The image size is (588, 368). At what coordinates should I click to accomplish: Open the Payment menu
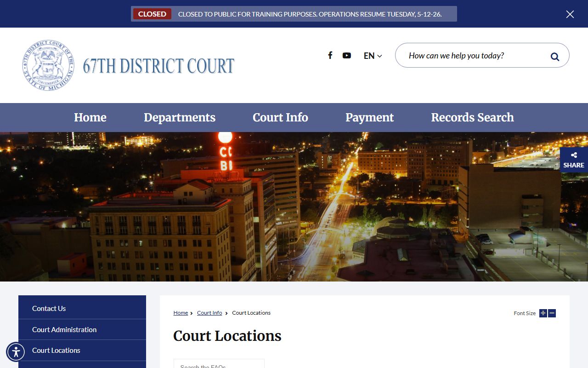[x=369, y=117]
